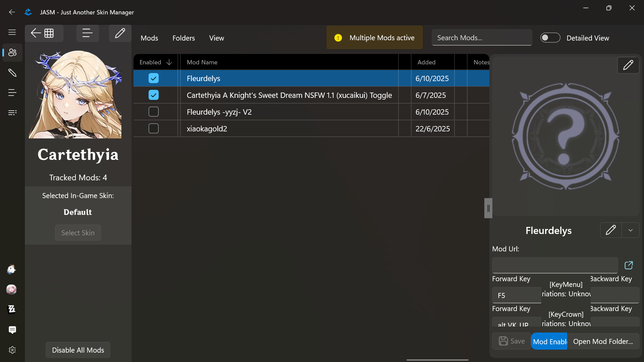Viewport: 644px width, 362px height.
Task: Open the View menu
Action: [217, 38]
